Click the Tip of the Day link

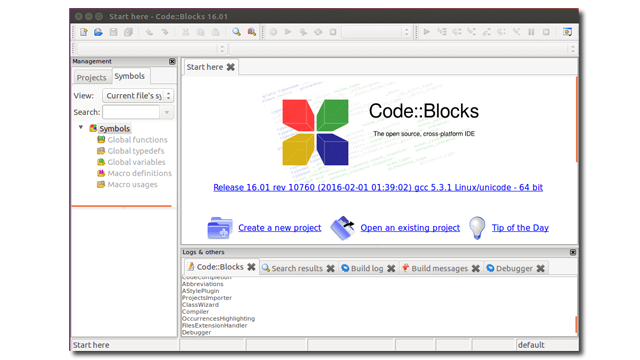point(520,228)
